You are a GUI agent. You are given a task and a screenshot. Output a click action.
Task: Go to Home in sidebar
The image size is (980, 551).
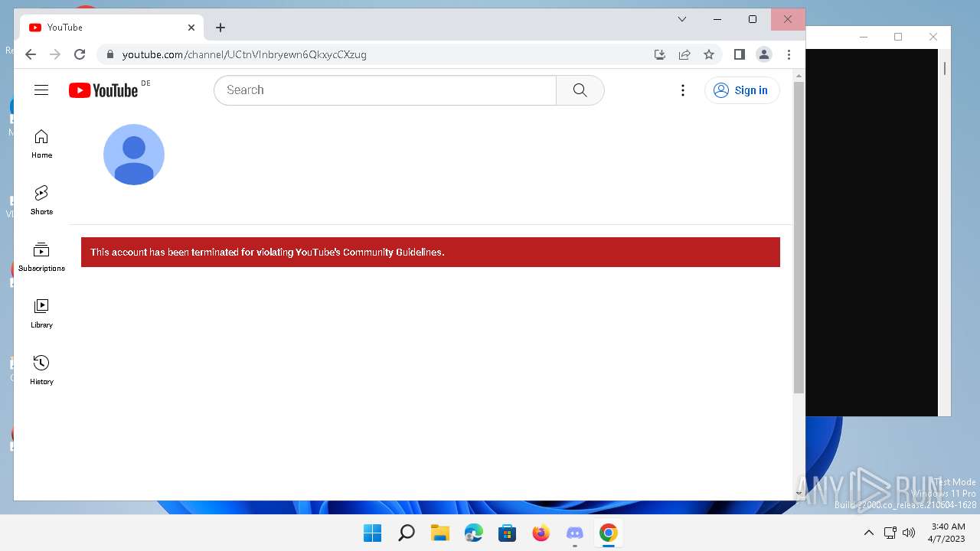coord(41,144)
